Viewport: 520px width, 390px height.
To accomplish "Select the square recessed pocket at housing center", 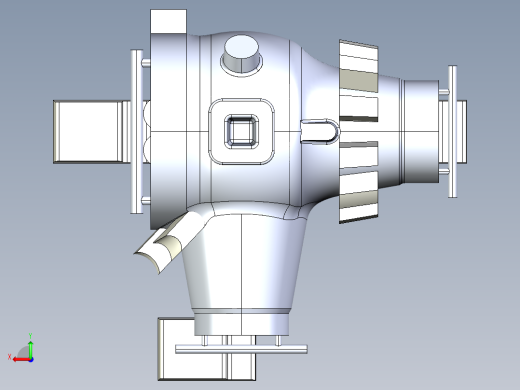I will click(242, 131).
